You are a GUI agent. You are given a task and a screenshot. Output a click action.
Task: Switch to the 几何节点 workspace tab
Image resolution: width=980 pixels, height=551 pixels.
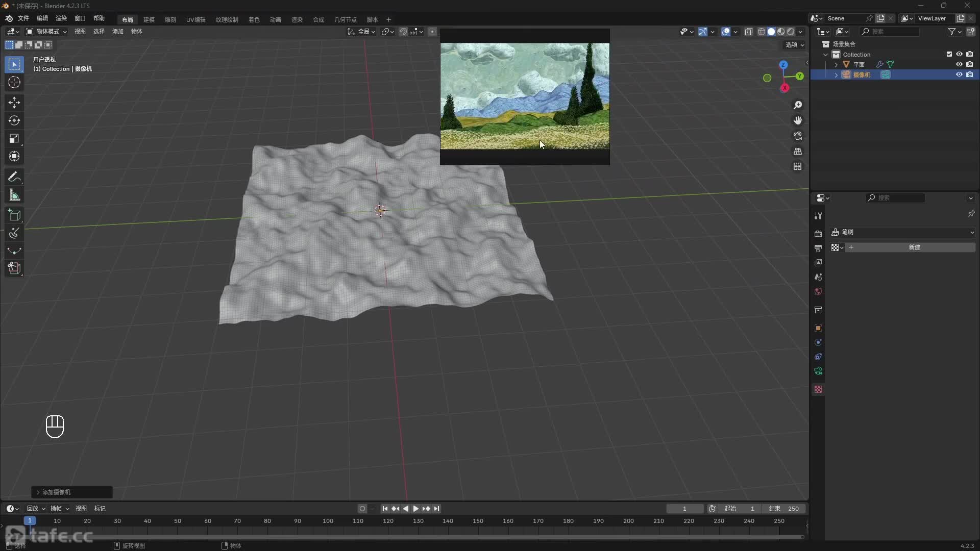click(x=346, y=19)
